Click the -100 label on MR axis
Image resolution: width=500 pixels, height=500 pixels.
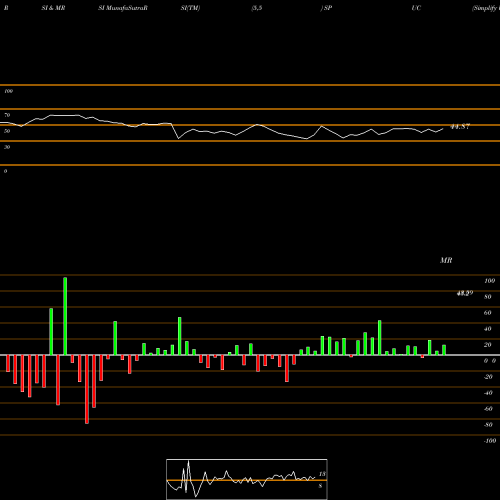(490, 441)
